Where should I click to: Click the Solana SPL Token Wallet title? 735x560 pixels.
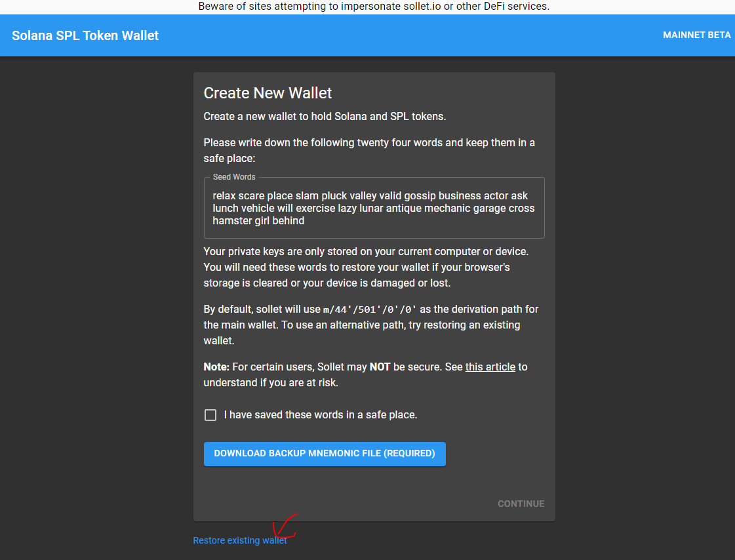[85, 35]
